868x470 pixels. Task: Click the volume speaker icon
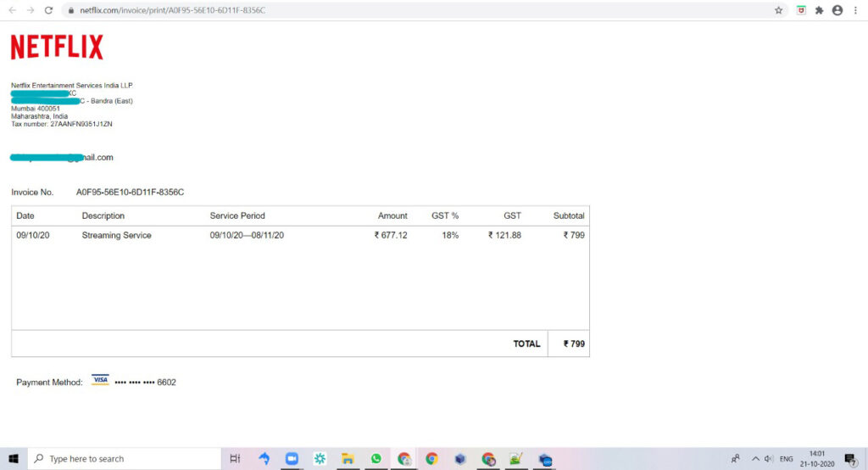click(x=768, y=459)
